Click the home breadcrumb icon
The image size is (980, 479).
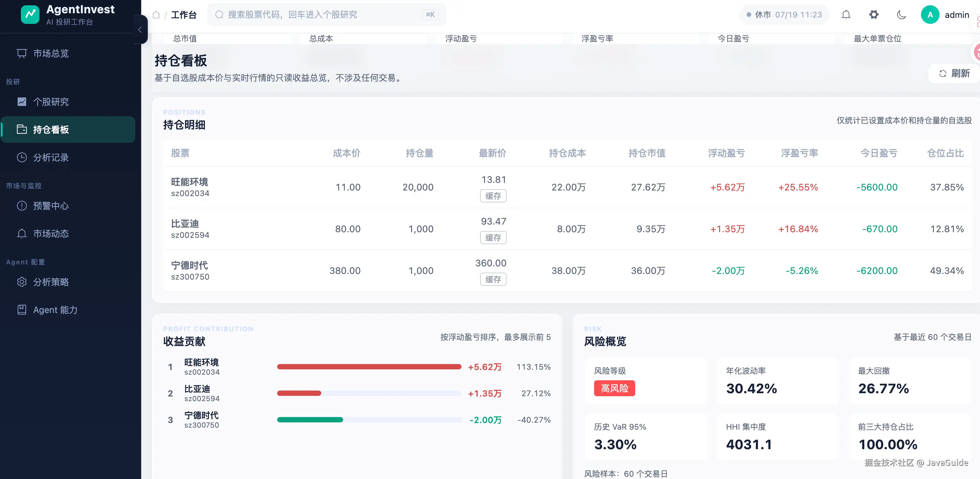[x=156, y=15]
